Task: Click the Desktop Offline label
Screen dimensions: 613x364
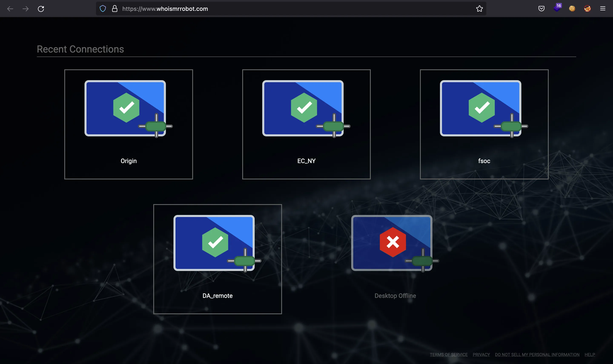Action: 395,296
